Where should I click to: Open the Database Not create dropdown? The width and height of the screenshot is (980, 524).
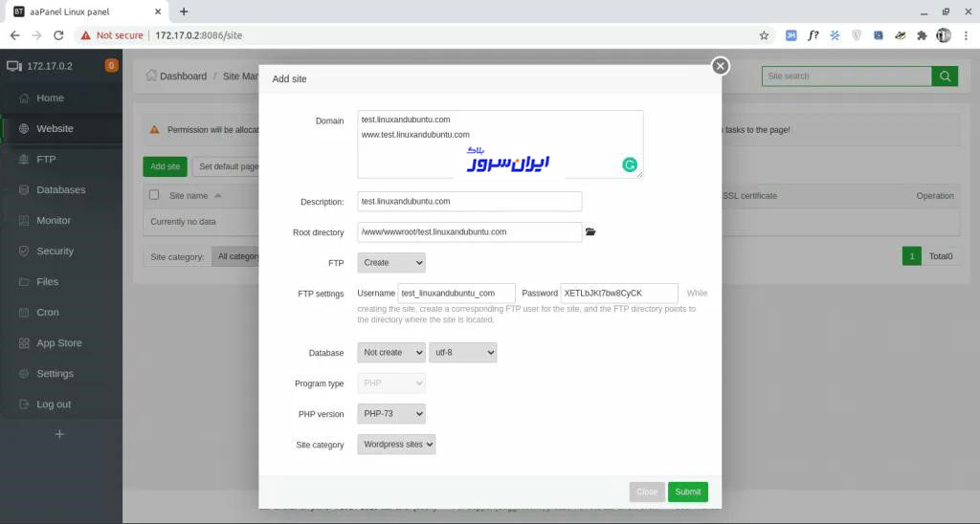click(x=391, y=352)
